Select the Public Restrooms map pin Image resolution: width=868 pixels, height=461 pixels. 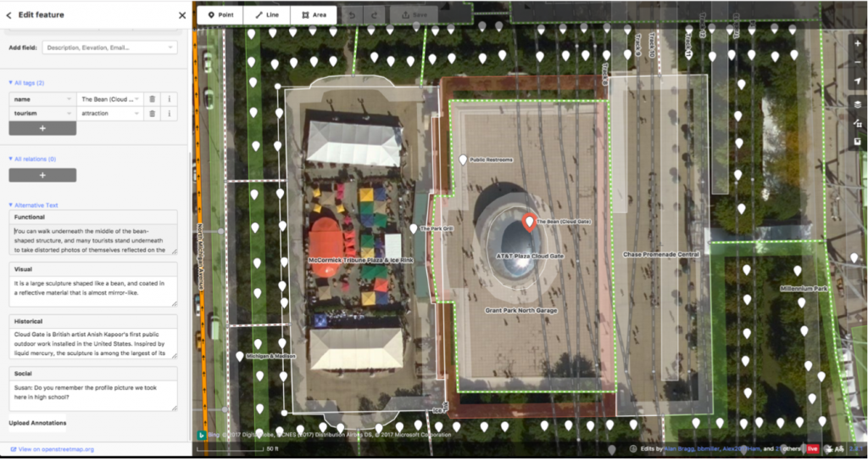[x=464, y=160]
